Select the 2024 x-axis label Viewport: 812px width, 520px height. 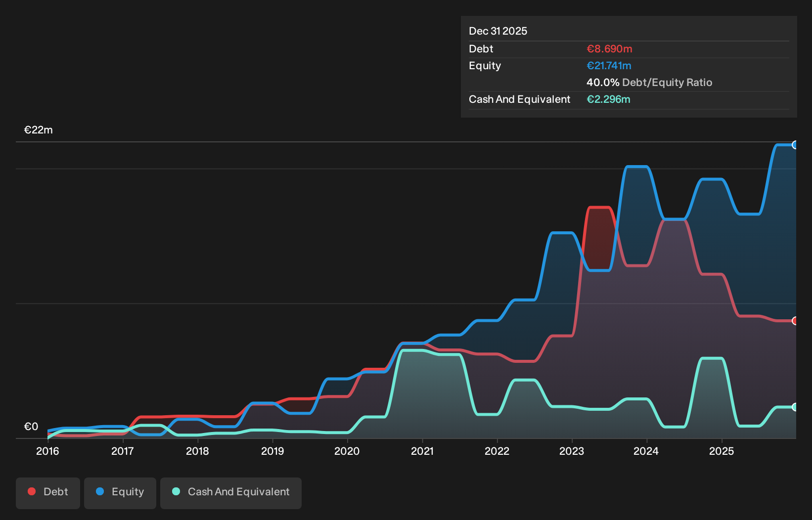(646, 451)
